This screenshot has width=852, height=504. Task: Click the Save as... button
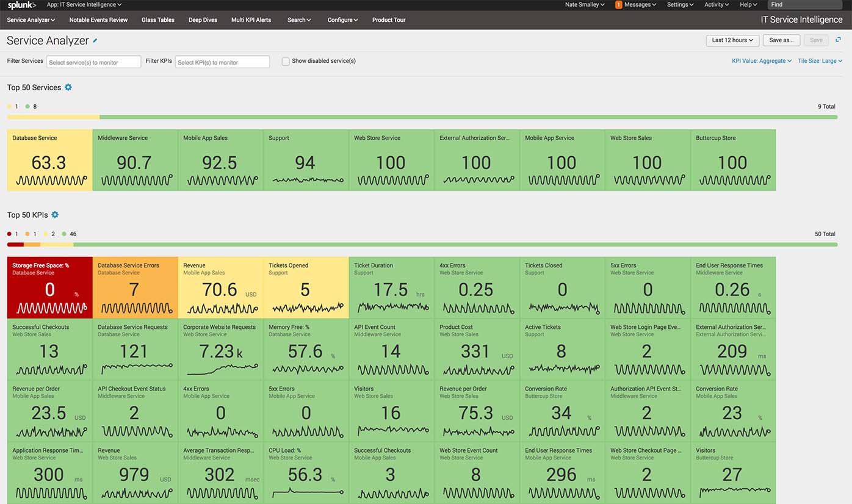coord(781,40)
